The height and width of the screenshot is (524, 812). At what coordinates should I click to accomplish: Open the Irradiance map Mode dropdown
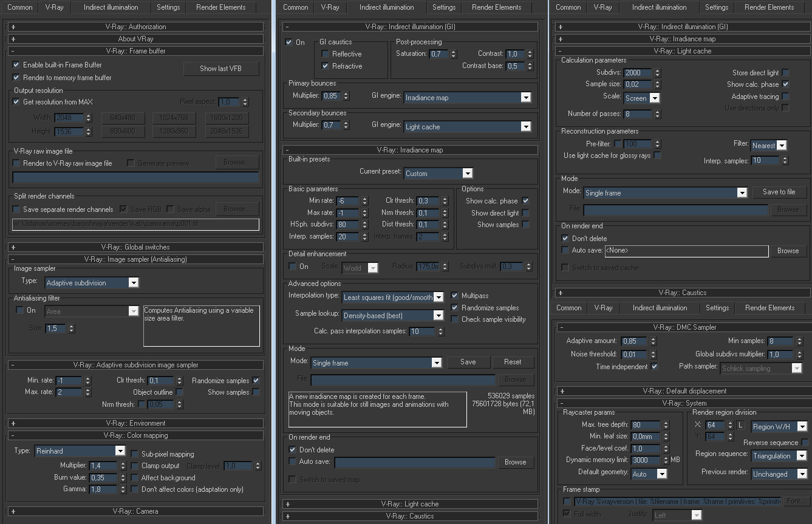376,362
